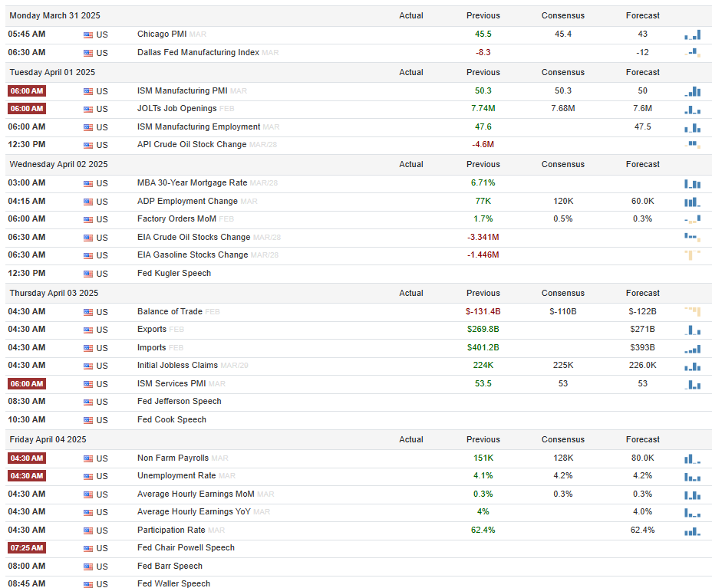Open the JOLTs Job Openings chart icon

coord(693,110)
